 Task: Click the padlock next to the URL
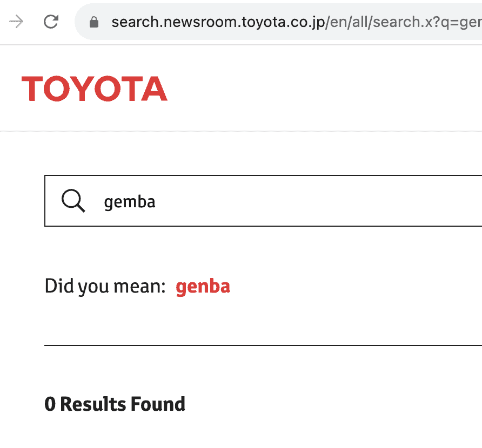coord(94,22)
